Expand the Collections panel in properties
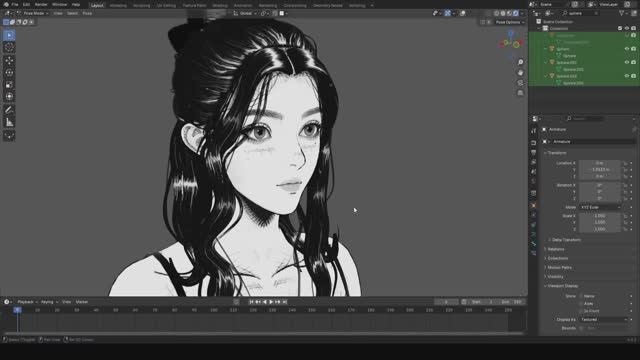Screen dimensions: 640x360 (x=557, y=258)
